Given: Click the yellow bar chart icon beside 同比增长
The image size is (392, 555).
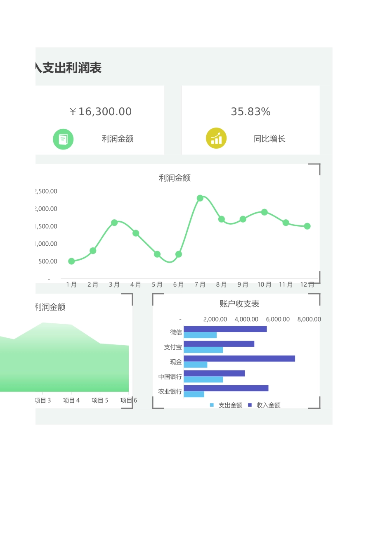Looking at the screenshot, I should [x=216, y=138].
